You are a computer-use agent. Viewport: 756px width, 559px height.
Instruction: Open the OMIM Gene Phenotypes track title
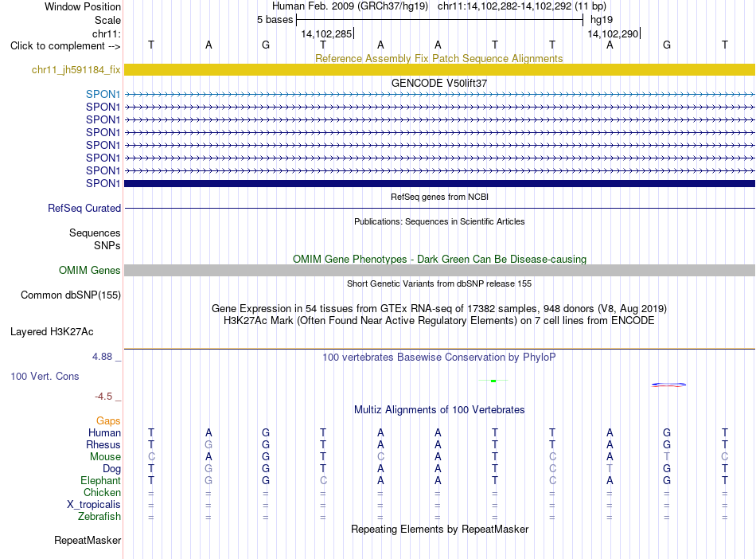439,259
